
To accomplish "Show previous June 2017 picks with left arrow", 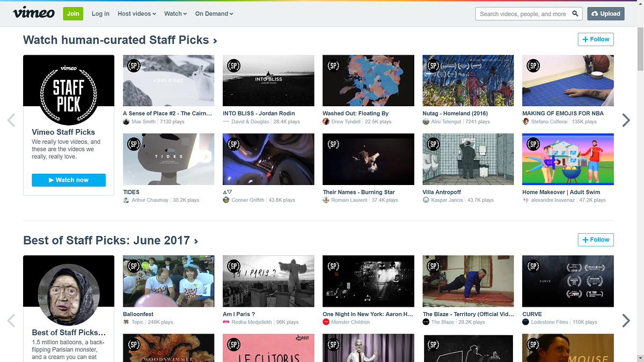I will (11, 321).
